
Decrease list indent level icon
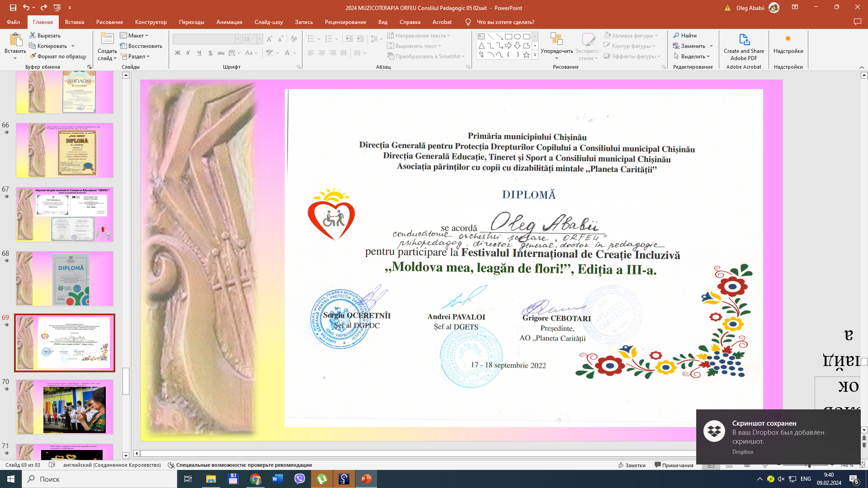click(x=349, y=39)
